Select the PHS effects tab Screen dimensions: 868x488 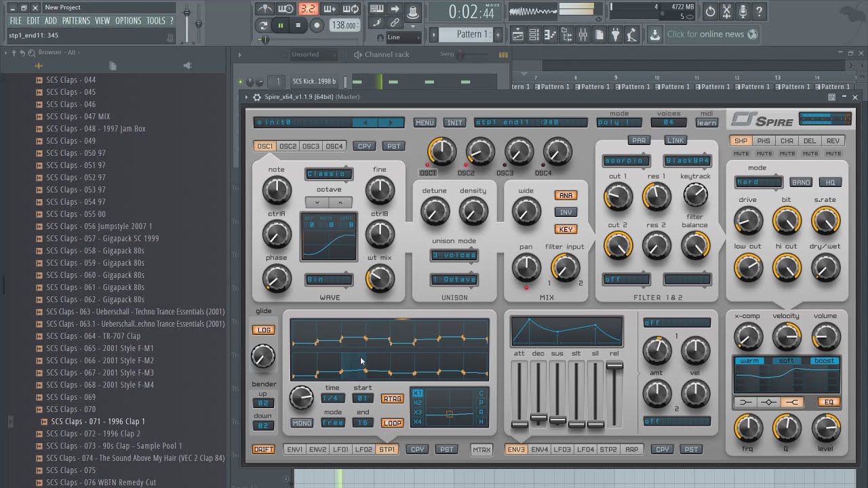[764, 141]
